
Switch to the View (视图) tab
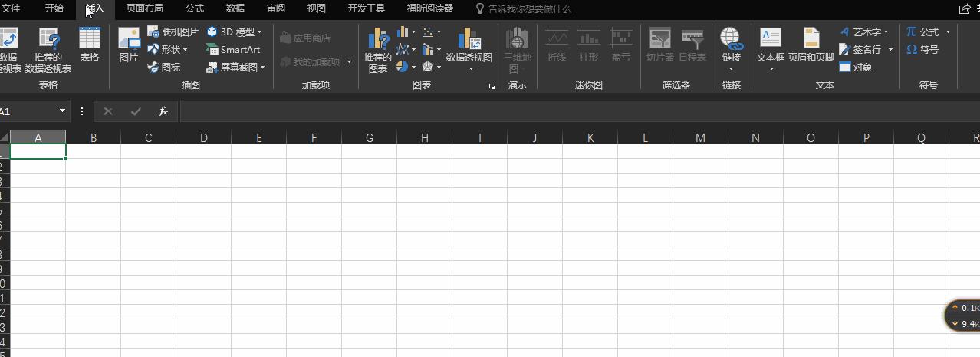pyautogui.click(x=316, y=8)
